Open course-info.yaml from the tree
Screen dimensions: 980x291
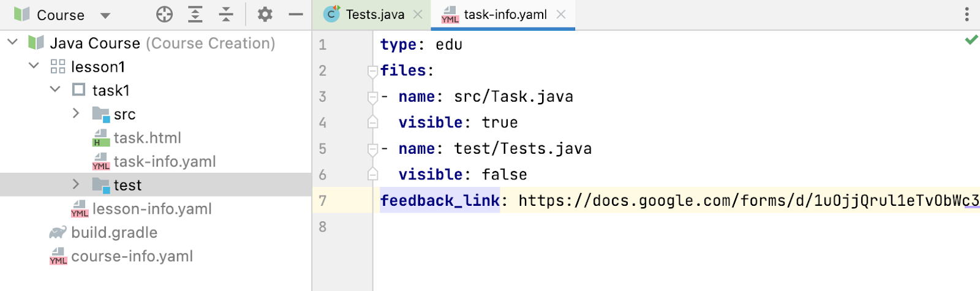[x=132, y=256]
